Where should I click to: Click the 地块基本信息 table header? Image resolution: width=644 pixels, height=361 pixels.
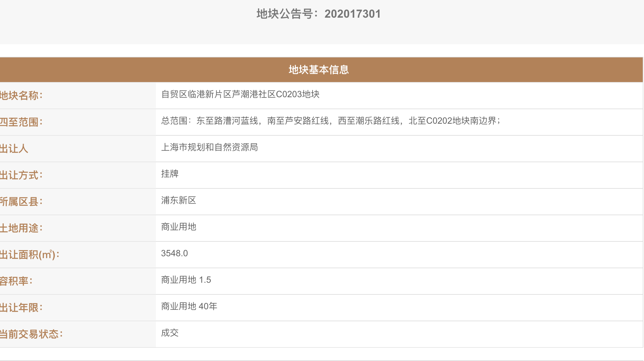pos(319,70)
